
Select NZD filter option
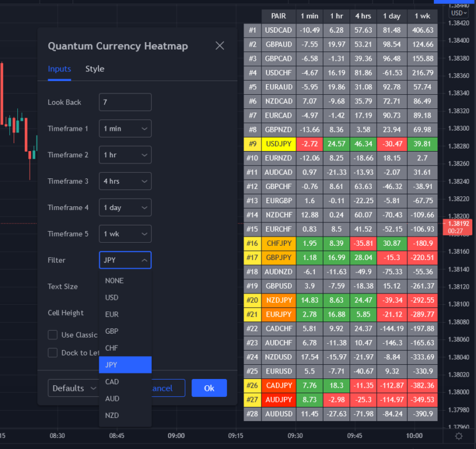112,415
